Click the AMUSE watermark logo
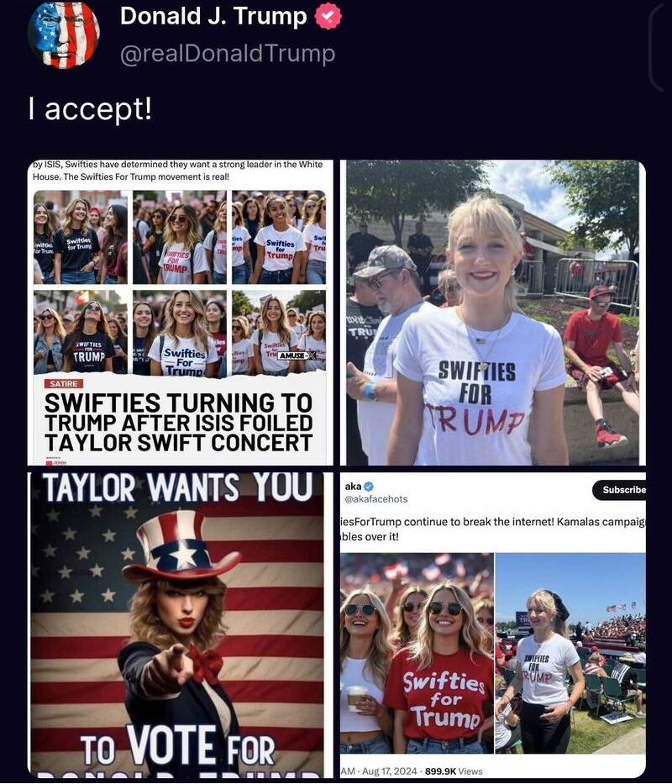The height and width of the screenshot is (784, 672). click(x=296, y=355)
